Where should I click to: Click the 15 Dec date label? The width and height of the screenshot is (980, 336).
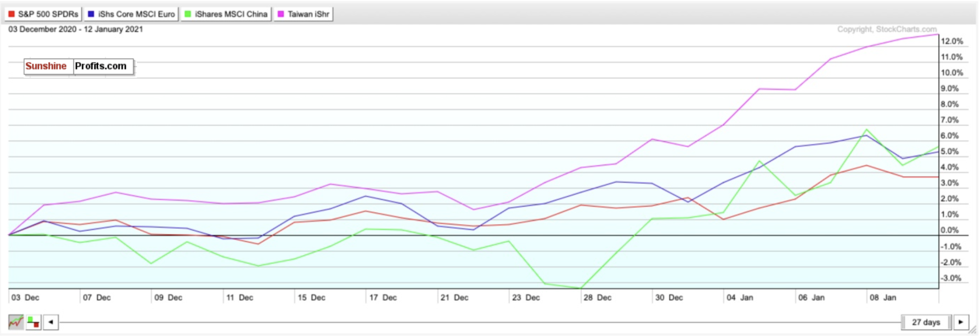click(311, 298)
